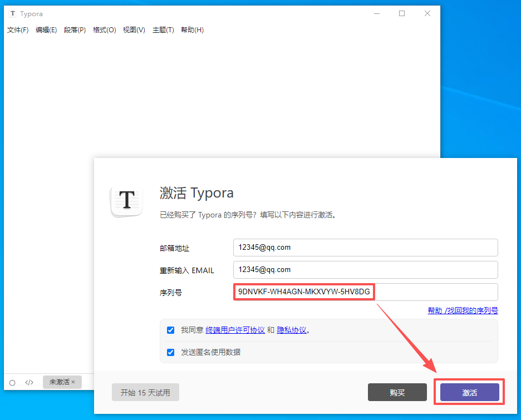Click the 重新输入 EMAIL input field

(x=366, y=270)
